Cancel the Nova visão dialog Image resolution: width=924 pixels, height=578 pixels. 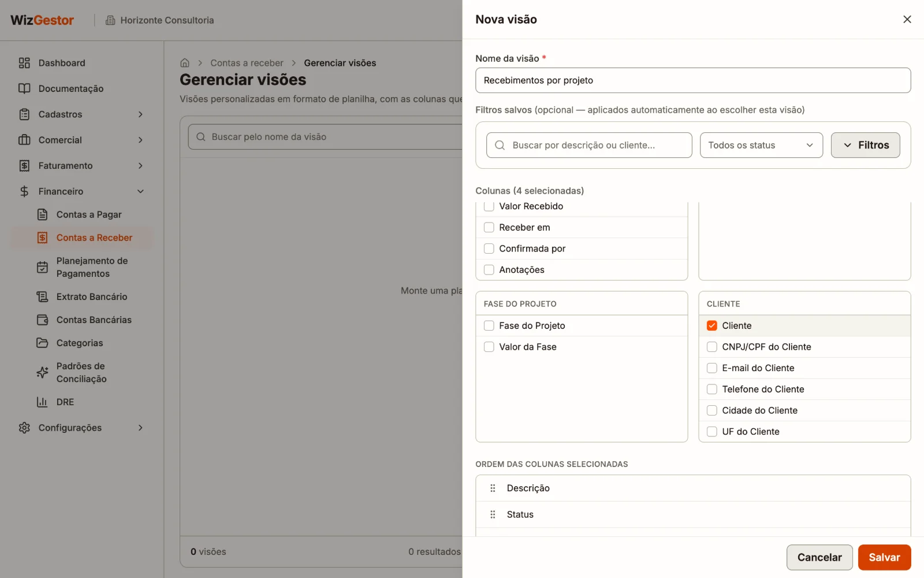coord(819,557)
